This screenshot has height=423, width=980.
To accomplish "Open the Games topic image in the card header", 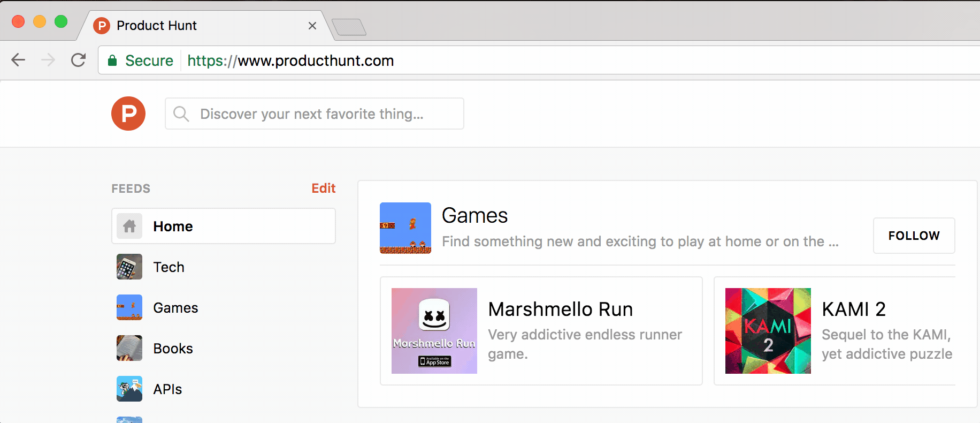I will click(405, 228).
